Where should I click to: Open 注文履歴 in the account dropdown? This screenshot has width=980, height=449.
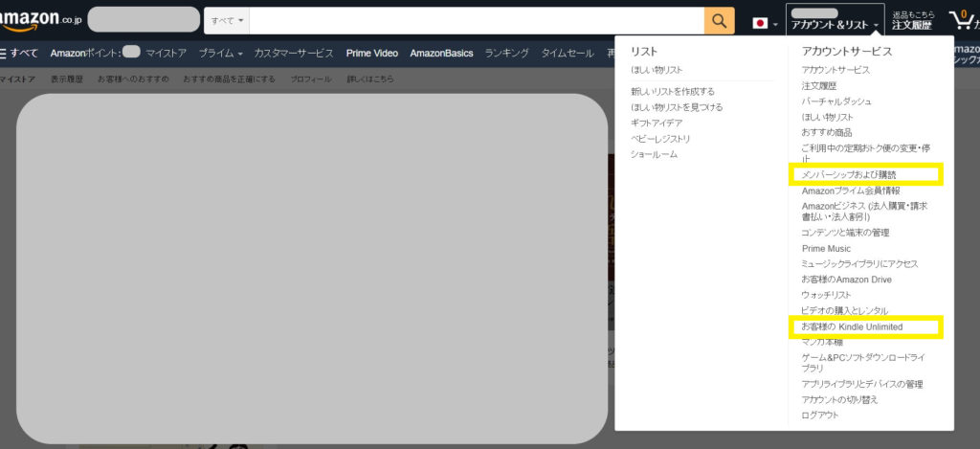pyautogui.click(x=819, y=85)
